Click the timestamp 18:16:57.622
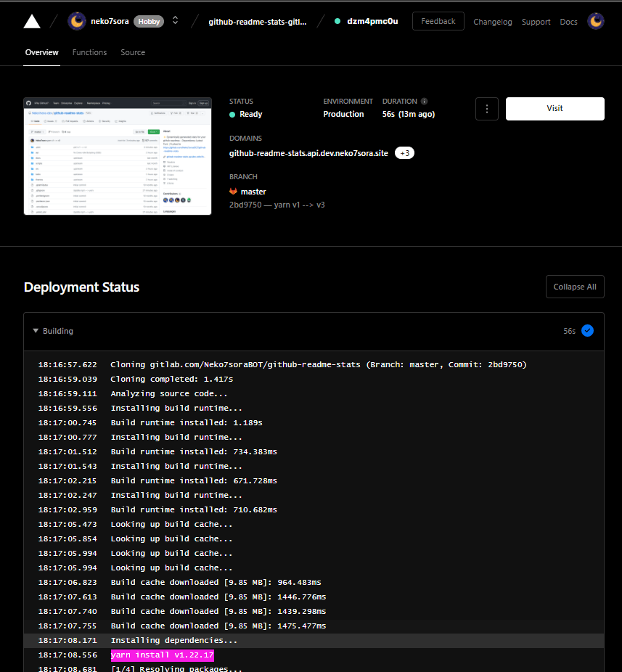This screenshot has width=622, height=672. (67, 365)
